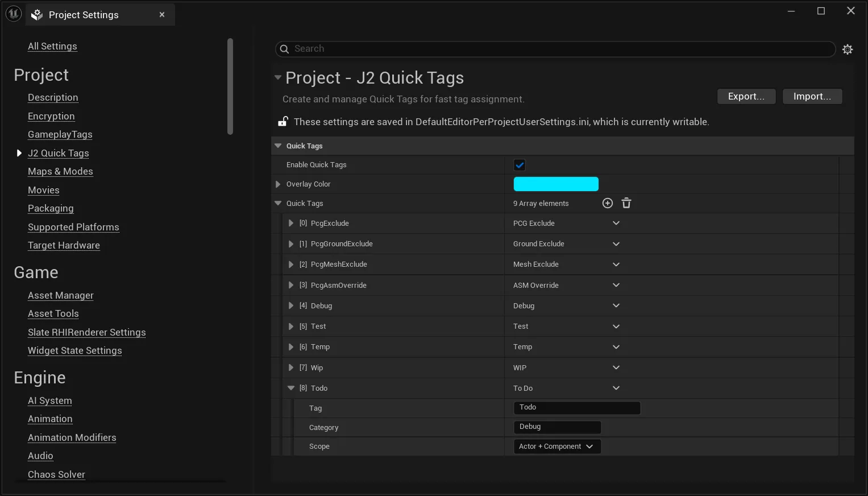868x496 pixels.
Task: Expand element [7] Wip
Action: click(x=291, y=367)
